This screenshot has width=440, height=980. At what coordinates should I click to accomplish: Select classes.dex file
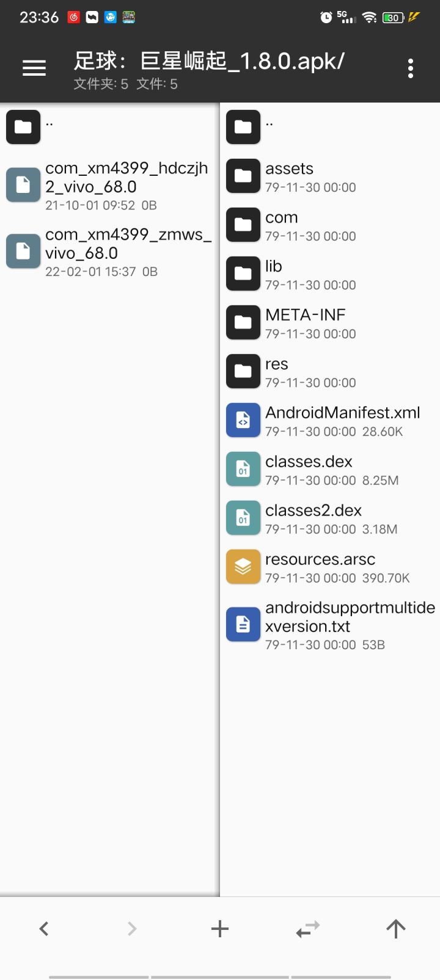(x=309, y=469)
